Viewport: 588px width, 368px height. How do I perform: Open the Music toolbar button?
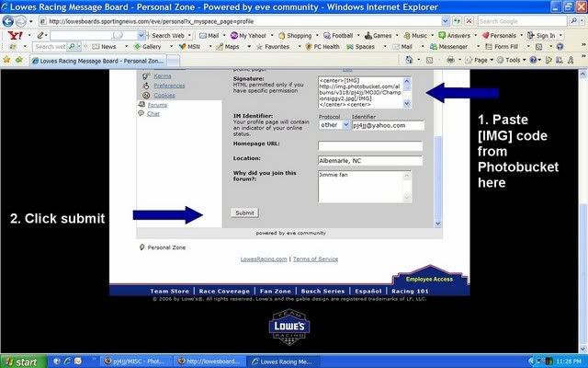click(x=415, y=36)
